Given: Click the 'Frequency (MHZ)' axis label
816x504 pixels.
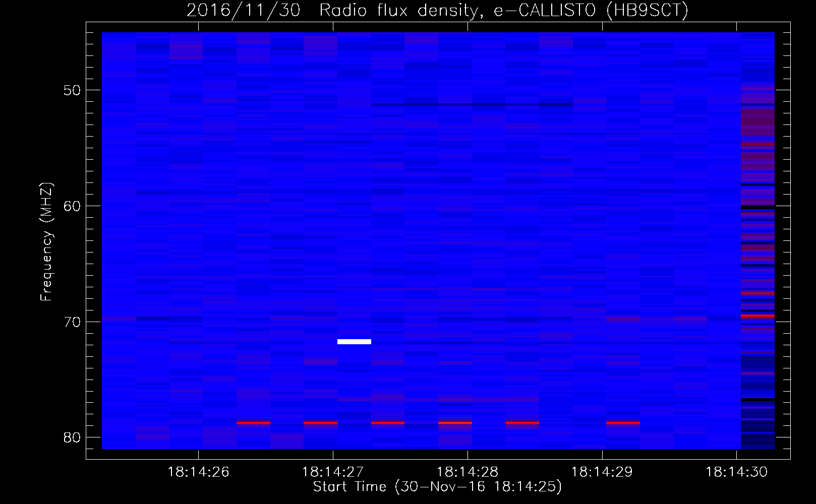Looking at the screenshot, I should click(46, 242).
